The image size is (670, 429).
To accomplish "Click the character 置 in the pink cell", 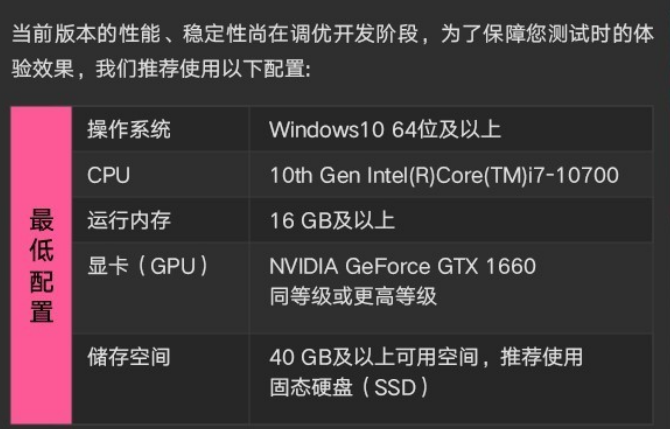I will pos(41,311).
